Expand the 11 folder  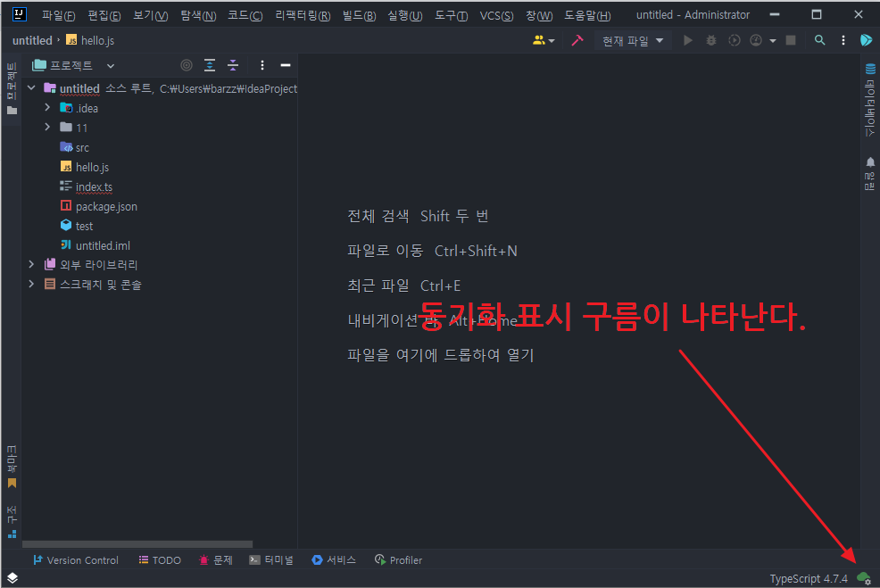47,128
